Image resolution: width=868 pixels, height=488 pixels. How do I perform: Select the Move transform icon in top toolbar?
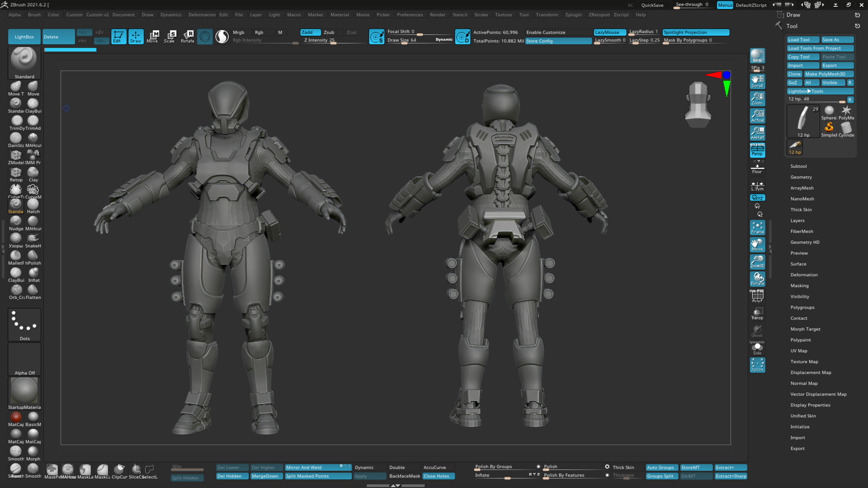152,36
